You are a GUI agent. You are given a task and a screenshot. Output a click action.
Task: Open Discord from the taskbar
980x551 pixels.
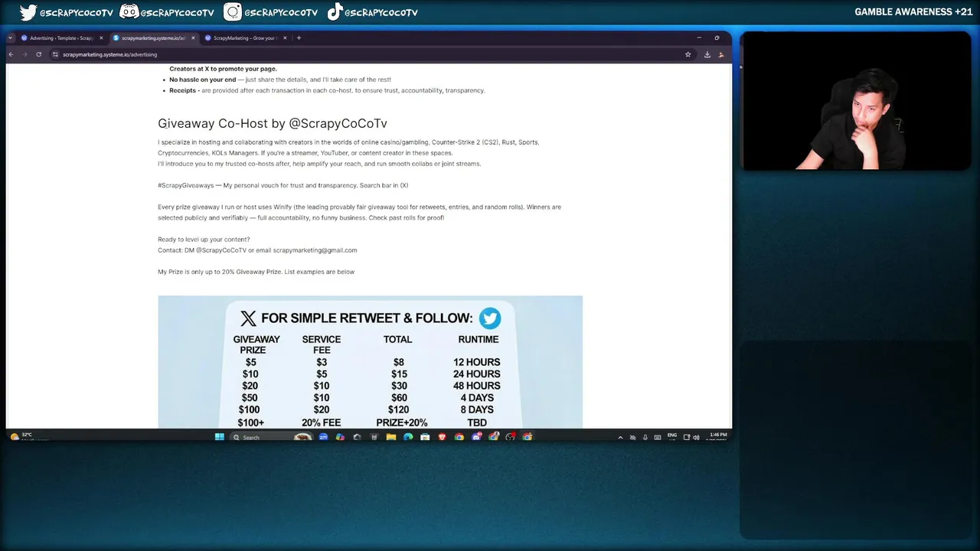pyautogui.click(x=476, y=437)
